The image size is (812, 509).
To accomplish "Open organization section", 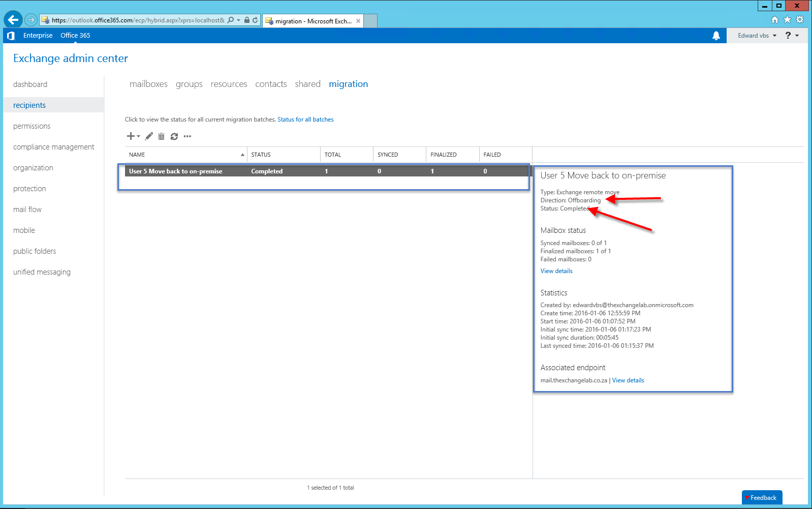I will pos(33,168).
